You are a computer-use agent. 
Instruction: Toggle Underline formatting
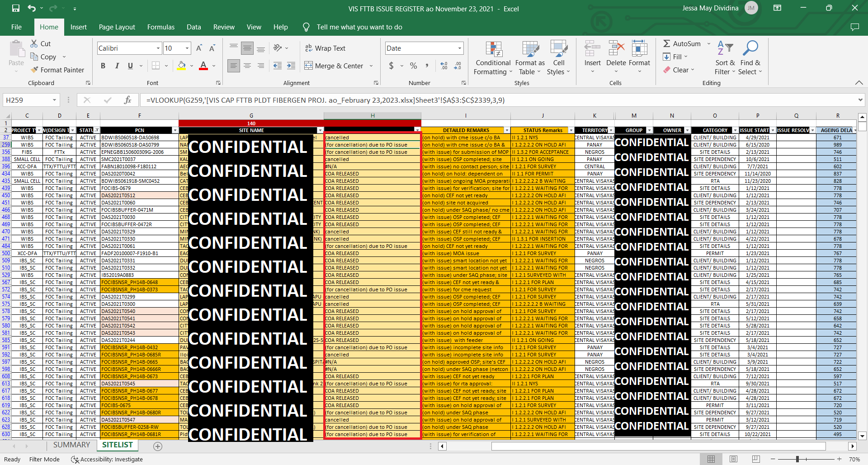130,66
